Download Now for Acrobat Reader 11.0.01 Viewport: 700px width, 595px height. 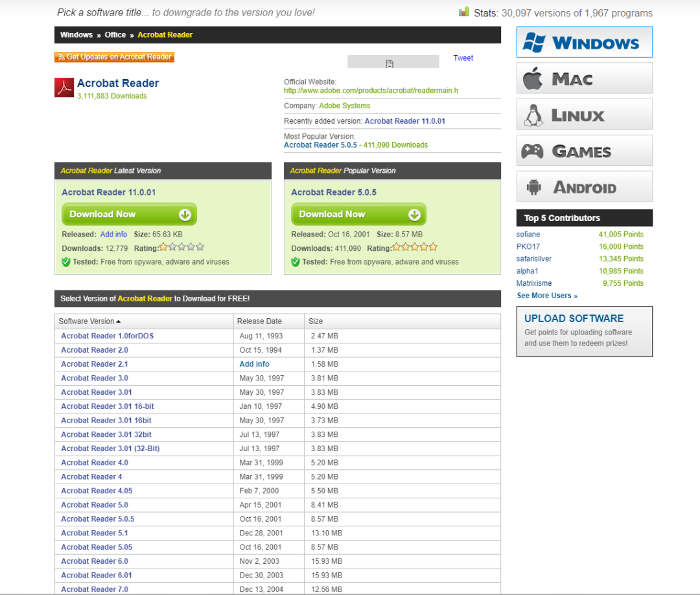coord(129,215)
